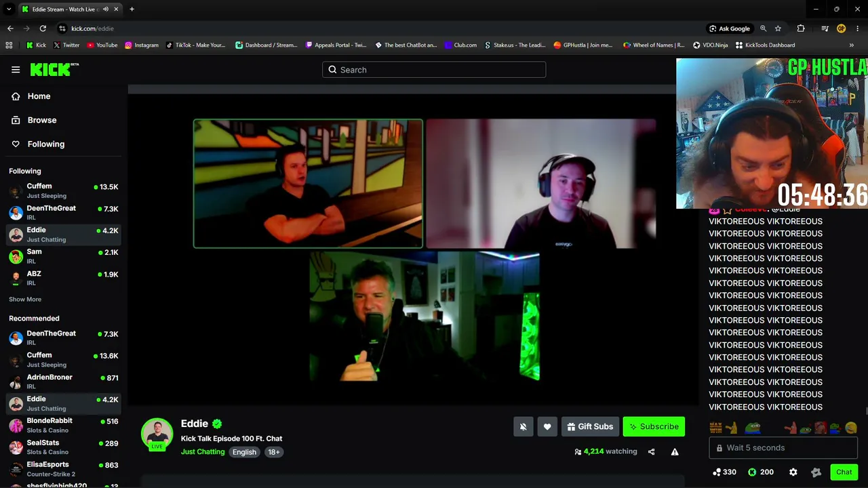Select the laughing crying emoji emote

coord(851,428)
